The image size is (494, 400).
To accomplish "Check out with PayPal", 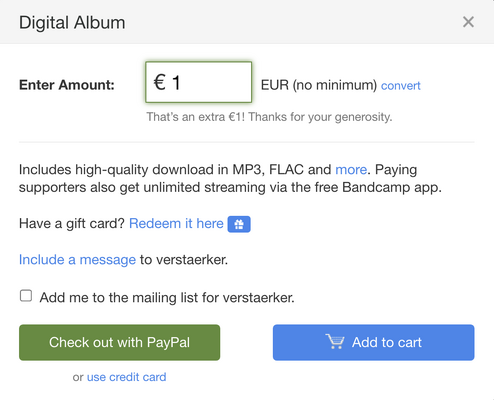I will point(119,342).
